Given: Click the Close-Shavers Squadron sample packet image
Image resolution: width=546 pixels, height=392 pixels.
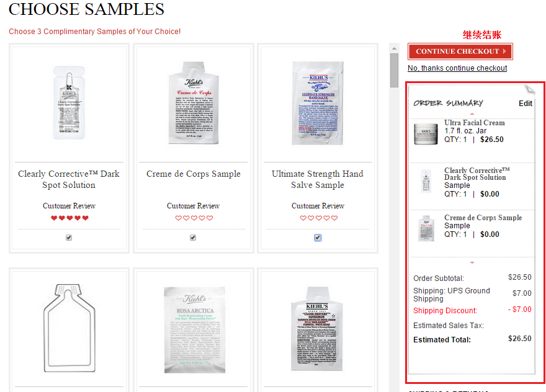Looking at the screenshot, I should pyautogui.click(x=317, y=329).
